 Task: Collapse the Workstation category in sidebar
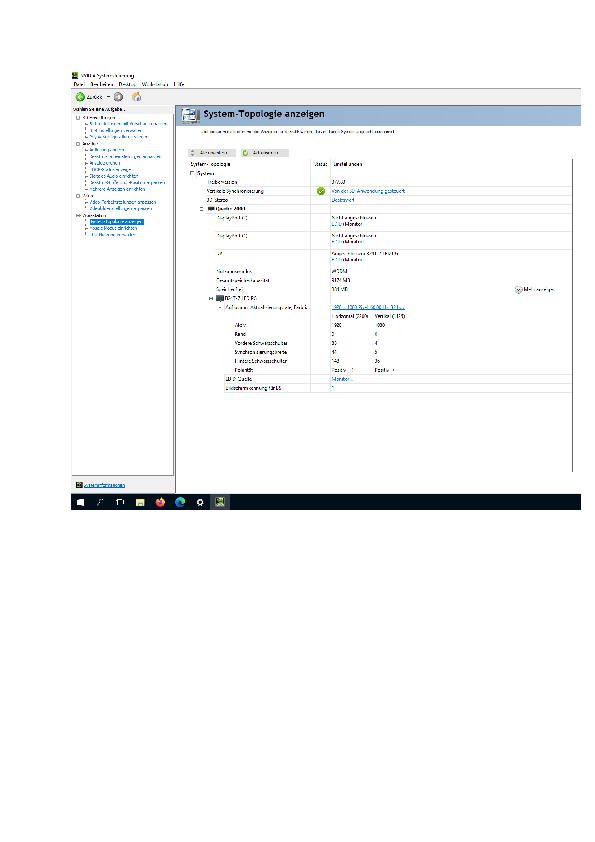[78, 215]
